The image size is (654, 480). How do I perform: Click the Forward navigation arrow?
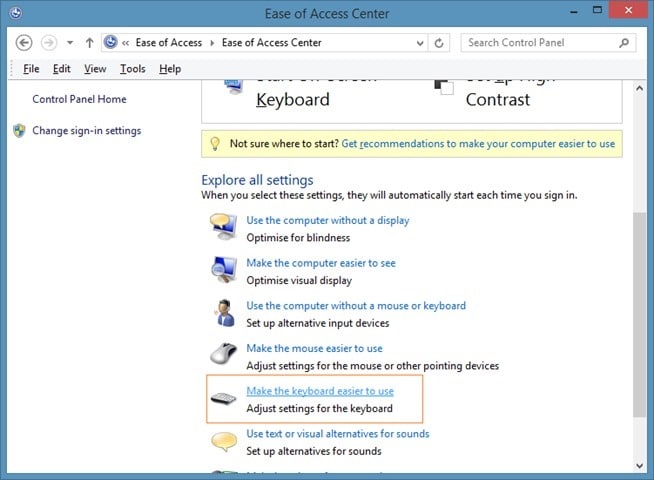tap(49, 43)
